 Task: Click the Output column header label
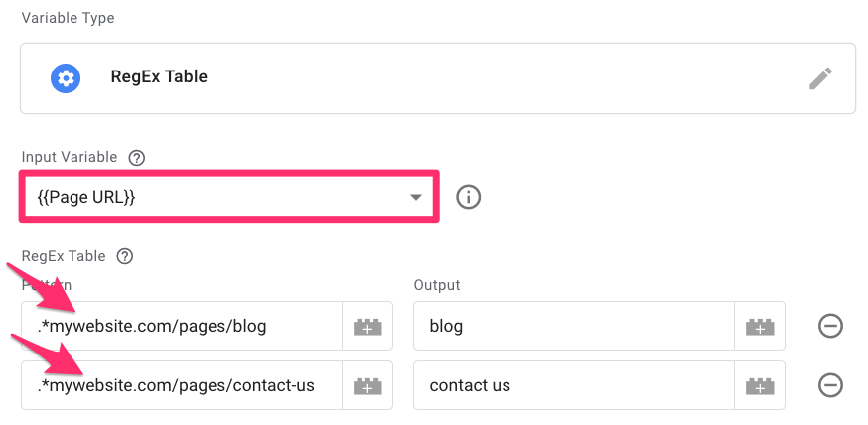coord(437,286)
